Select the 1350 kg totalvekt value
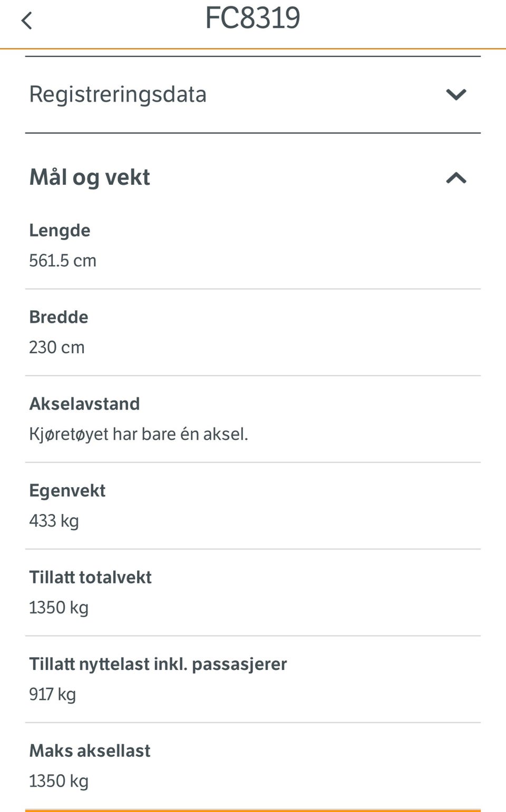 coord(59,608)
